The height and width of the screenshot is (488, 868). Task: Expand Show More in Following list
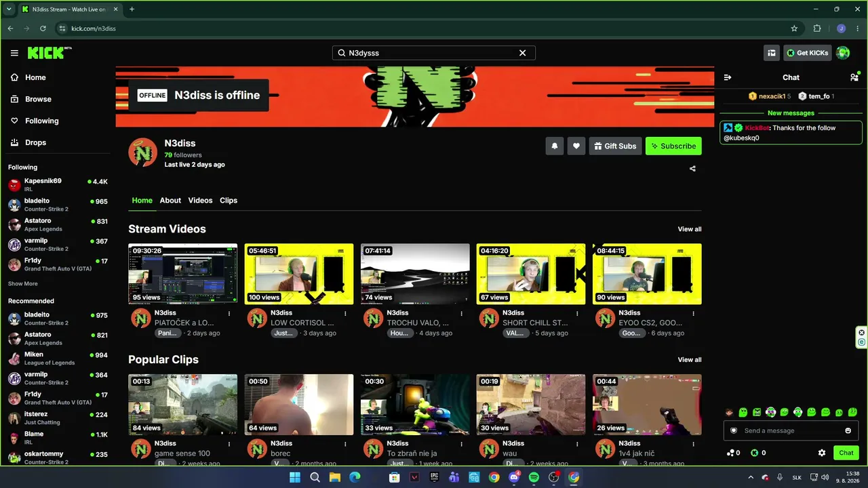pyautogui.click(x=23, y=284)
